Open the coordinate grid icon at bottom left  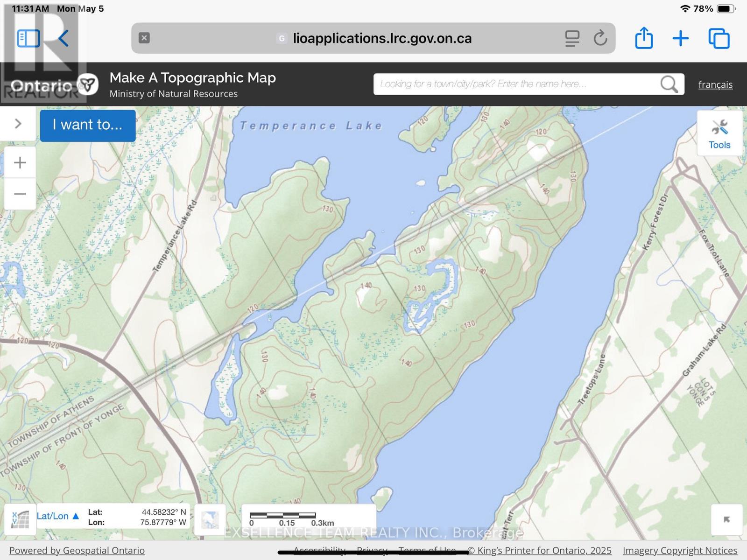(x=20, y=519)
